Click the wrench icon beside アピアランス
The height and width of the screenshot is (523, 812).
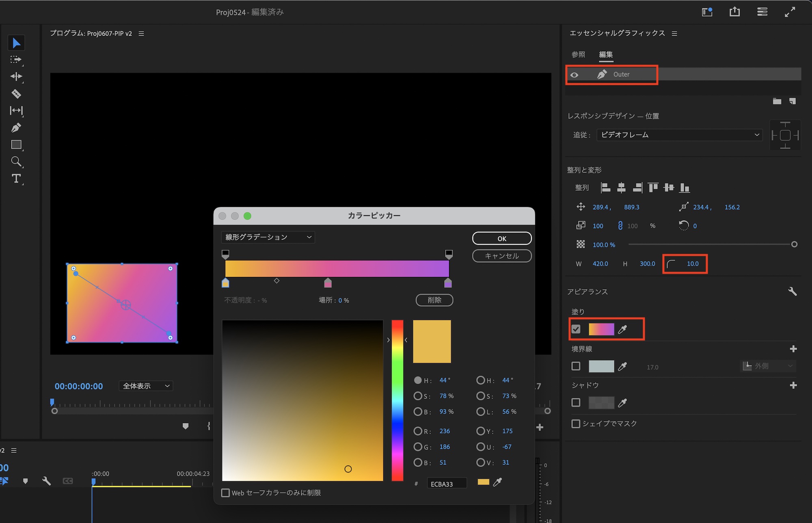click(792, 292)
